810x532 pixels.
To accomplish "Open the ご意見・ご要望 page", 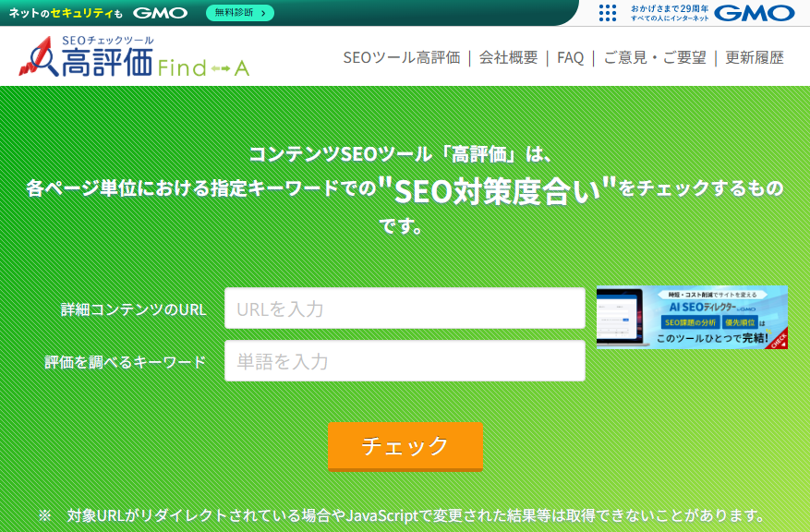I will [x=655, y=57].
